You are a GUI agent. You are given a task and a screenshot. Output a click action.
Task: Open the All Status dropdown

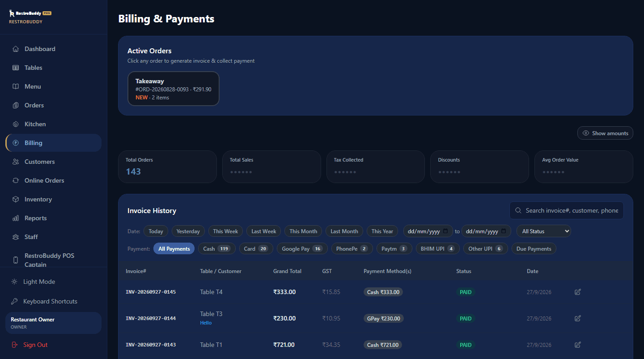click(x=544, y=231)
